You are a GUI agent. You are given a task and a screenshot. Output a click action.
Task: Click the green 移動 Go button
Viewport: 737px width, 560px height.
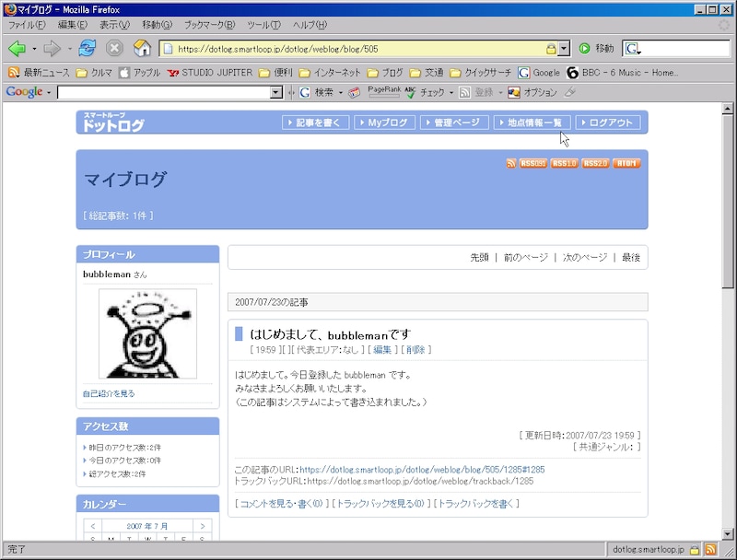pyautogui.click(x=595, y=48)
